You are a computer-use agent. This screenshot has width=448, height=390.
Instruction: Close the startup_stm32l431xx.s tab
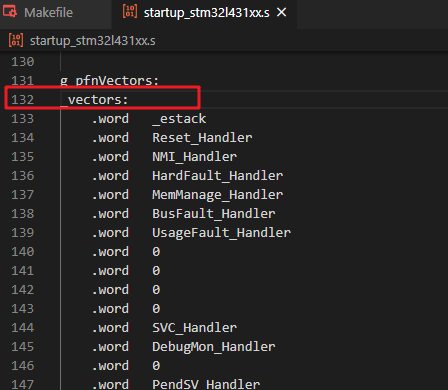click(x=282, y=12)
